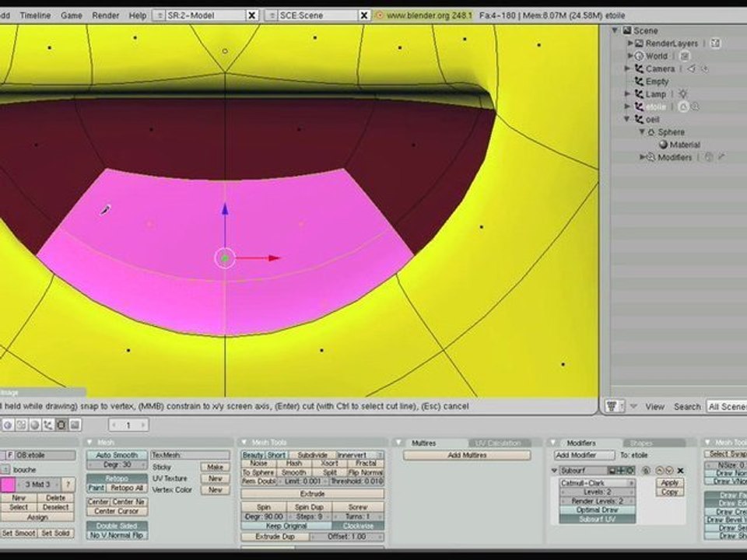Click Add Multires button
Image resolution: width=747 pixels, height=560 pixels.
[467, 455]
